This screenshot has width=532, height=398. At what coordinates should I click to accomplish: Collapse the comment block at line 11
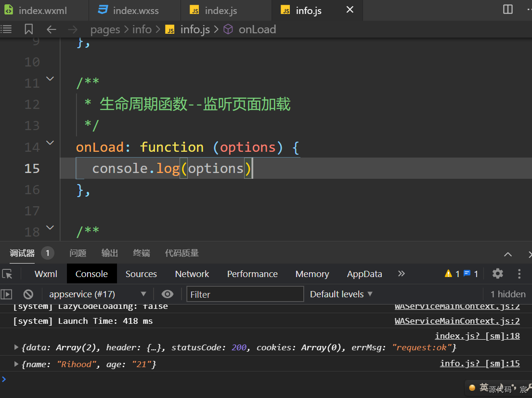(x=50, y=79)
